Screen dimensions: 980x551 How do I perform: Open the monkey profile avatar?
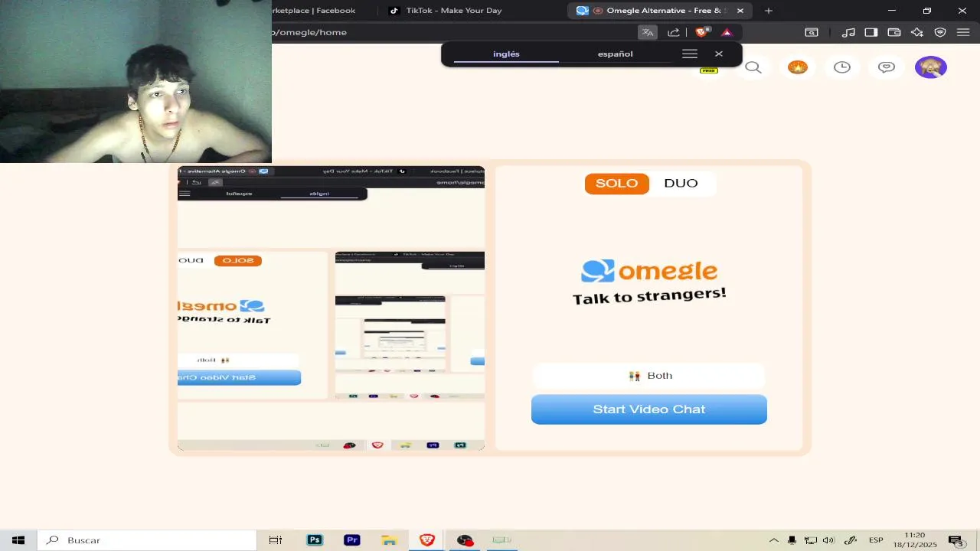[x=931, y=67]
